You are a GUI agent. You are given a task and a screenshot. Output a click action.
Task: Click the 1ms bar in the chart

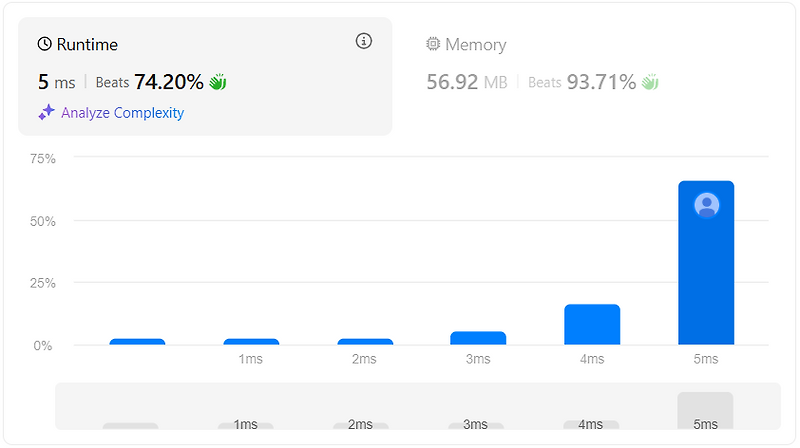[251, 342]
